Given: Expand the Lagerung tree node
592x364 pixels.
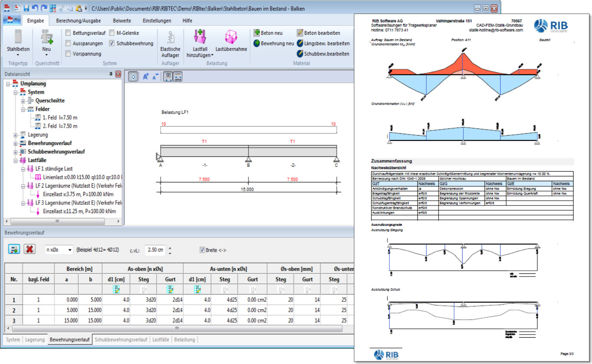Looking at the screenshot, I should (16, 135).
